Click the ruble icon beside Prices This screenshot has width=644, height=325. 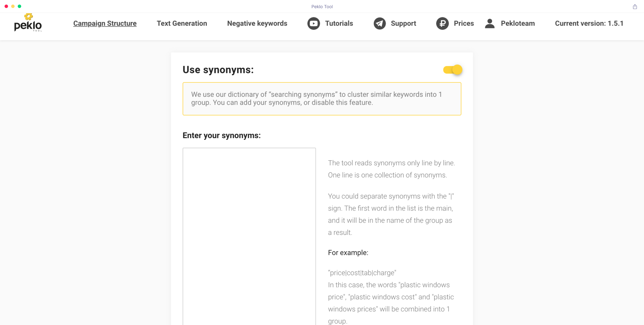[442, 24]
